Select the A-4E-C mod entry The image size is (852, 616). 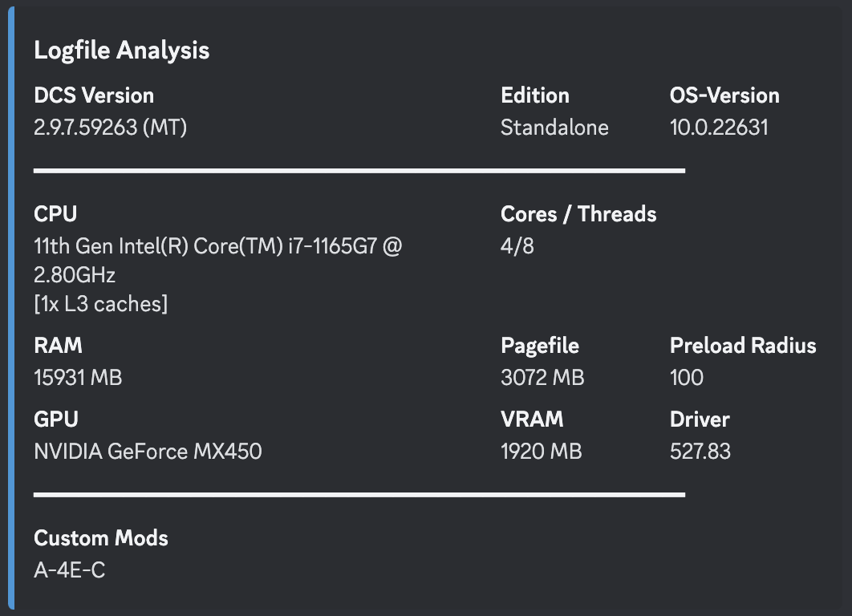click(70, 570)
